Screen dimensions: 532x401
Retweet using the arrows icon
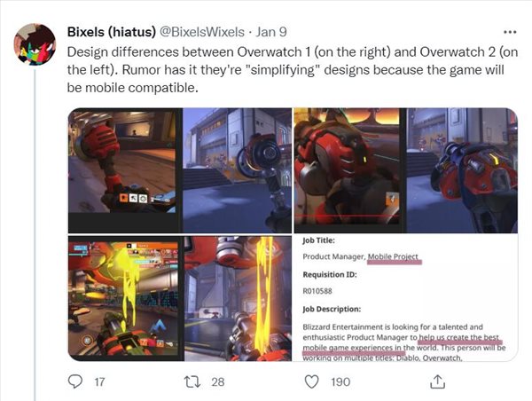[x=192, y=381]
